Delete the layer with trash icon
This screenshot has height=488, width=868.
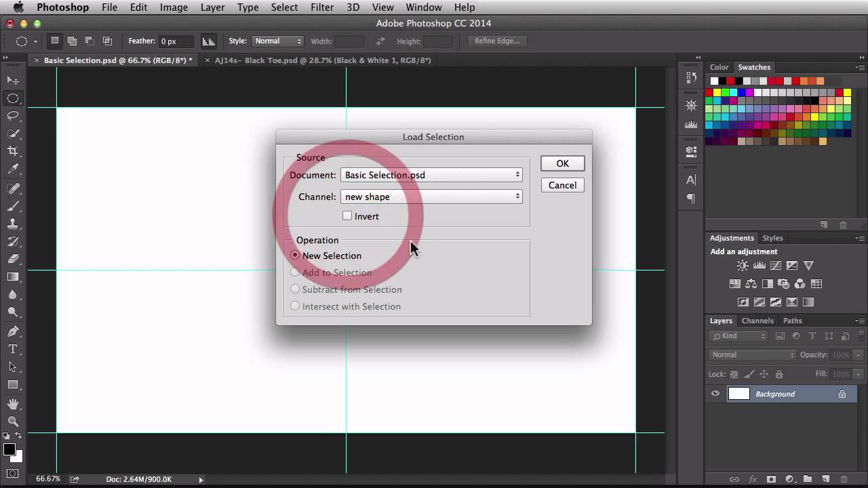click(844, 479)
